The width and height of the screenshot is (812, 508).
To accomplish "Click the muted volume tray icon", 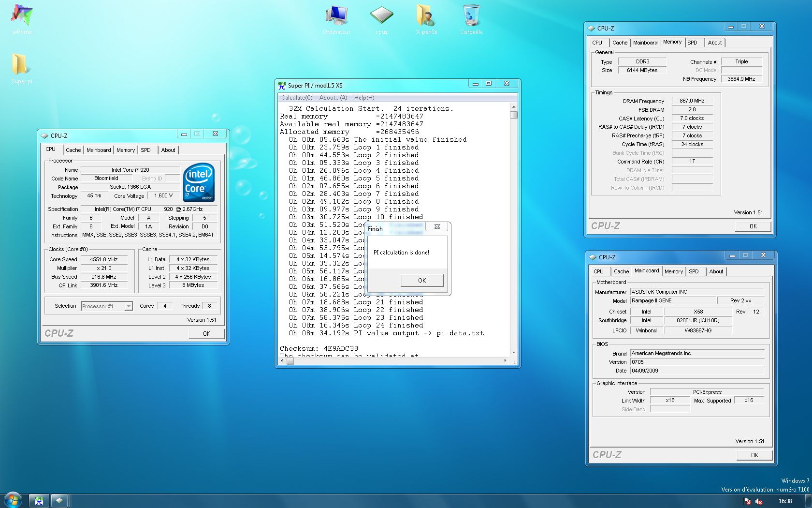I will coord(759,501).
